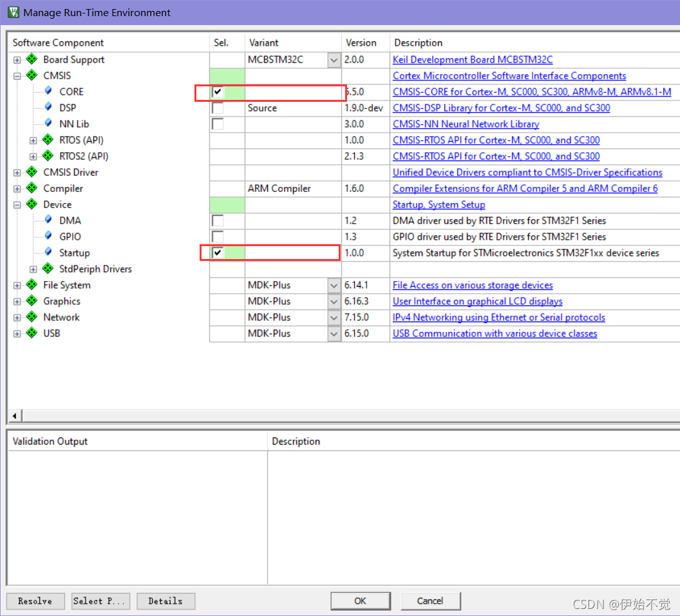Collapse the Device tree node
Image resolution: width=680 pixels, height=616 pixels.
17,205
